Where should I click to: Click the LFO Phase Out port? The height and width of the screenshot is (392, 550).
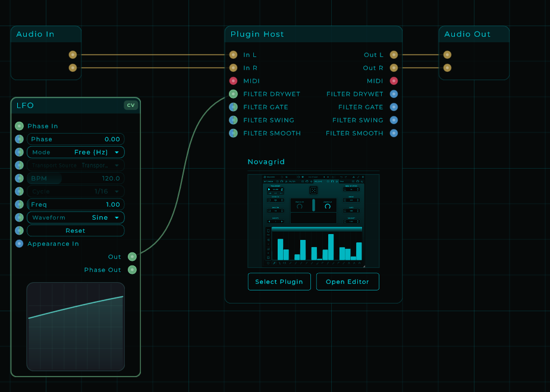(x=132, y=270)
